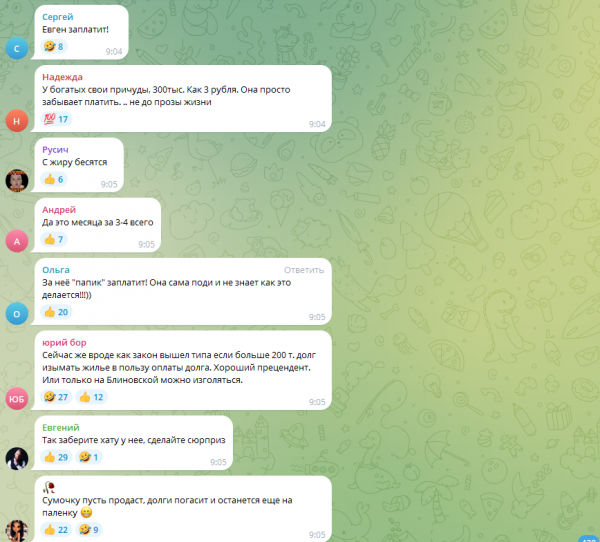
Task: Open Сергей's profile via blue C avatar
Action: click(17, 48)
